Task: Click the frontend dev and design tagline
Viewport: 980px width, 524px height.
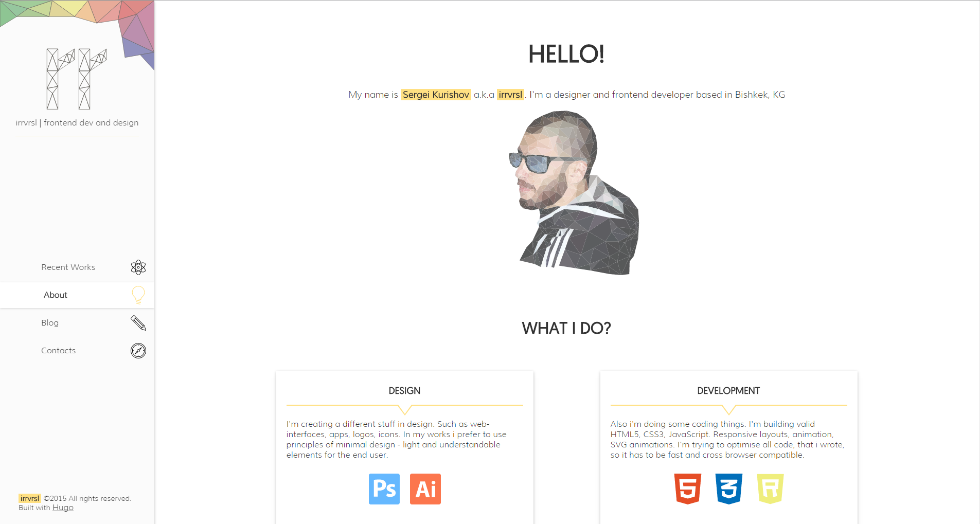Action: 77,122
